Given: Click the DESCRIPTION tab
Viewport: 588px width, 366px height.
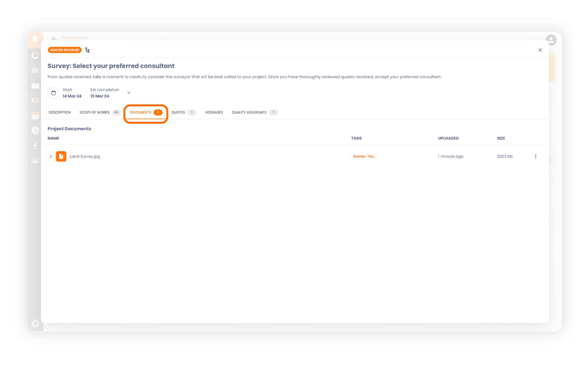Looking at the screenshot, I should coord(60,112).
